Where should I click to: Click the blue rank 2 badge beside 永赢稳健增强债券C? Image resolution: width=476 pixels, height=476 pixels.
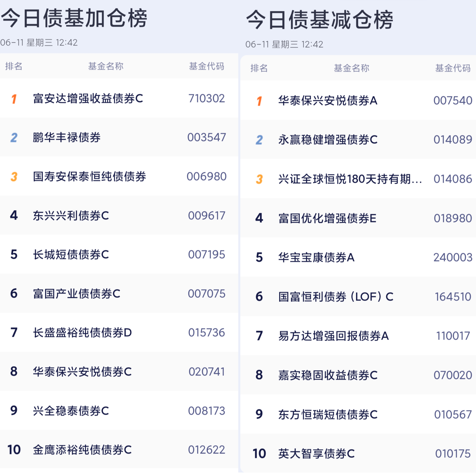pyautogui.click(x=259, y=140)
